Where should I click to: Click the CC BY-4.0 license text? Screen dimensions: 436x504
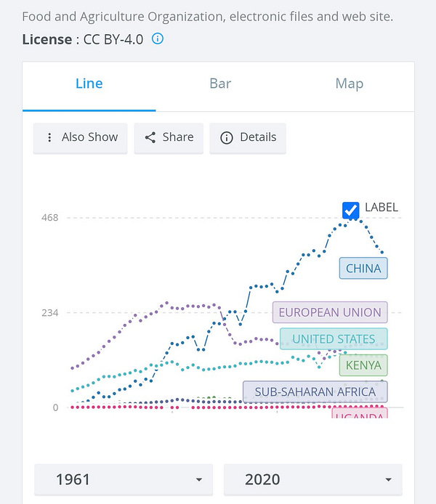click(x=113, y=39)
